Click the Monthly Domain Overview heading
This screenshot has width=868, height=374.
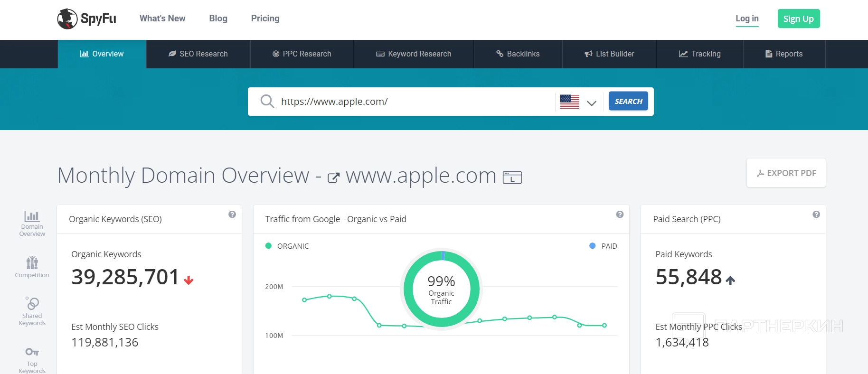tap(183, 176)
